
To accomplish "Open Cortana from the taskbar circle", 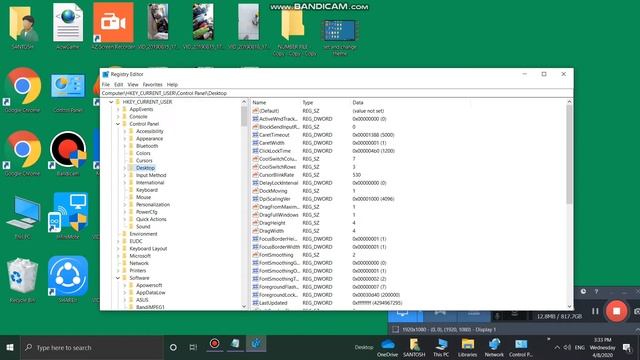I will click(173, 348).
